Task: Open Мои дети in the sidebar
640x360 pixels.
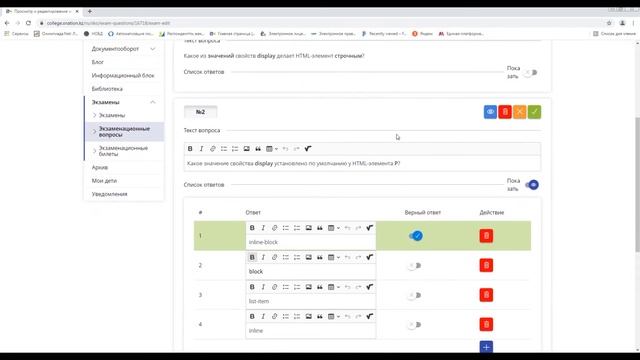Action: point(104,180)
